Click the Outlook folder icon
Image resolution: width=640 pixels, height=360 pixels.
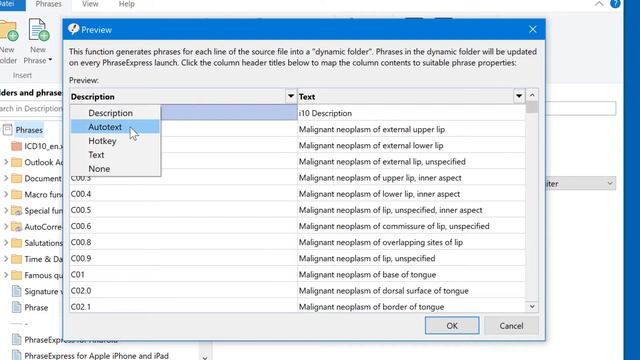coord(16,162)
